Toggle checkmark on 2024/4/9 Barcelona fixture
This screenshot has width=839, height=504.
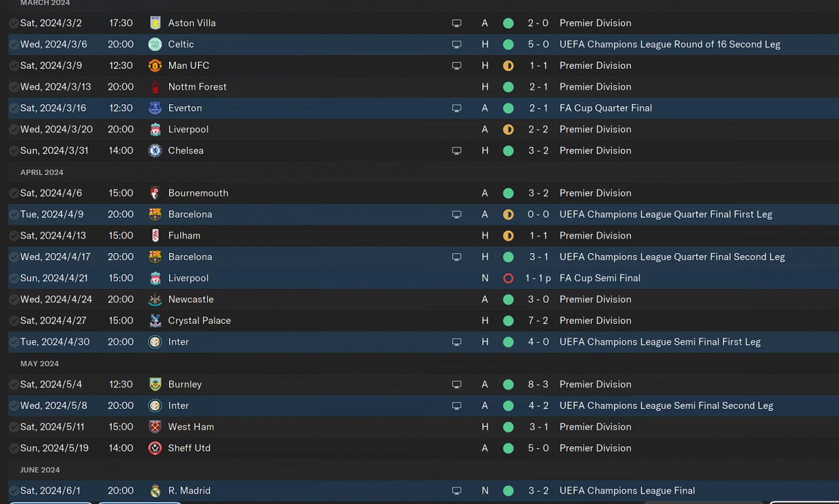click(14, 214)
